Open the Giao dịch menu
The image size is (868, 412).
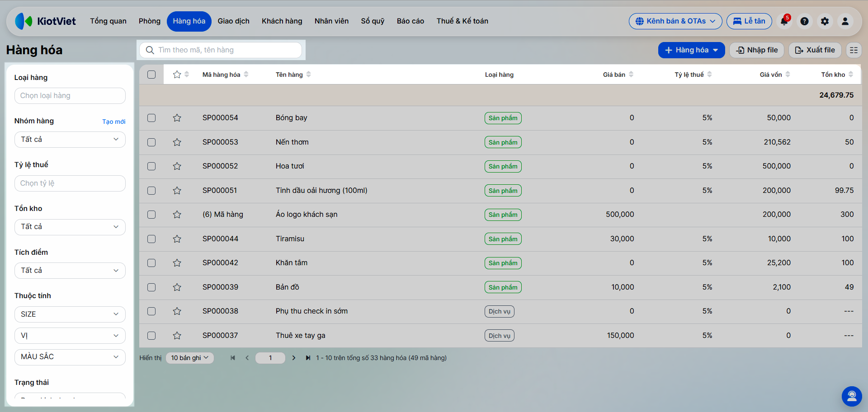234,21
